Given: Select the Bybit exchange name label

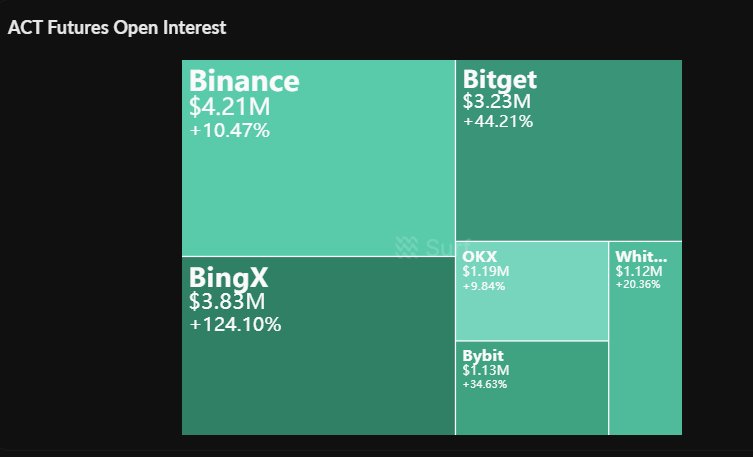Looking at the screenshot, I should [483, 356].
